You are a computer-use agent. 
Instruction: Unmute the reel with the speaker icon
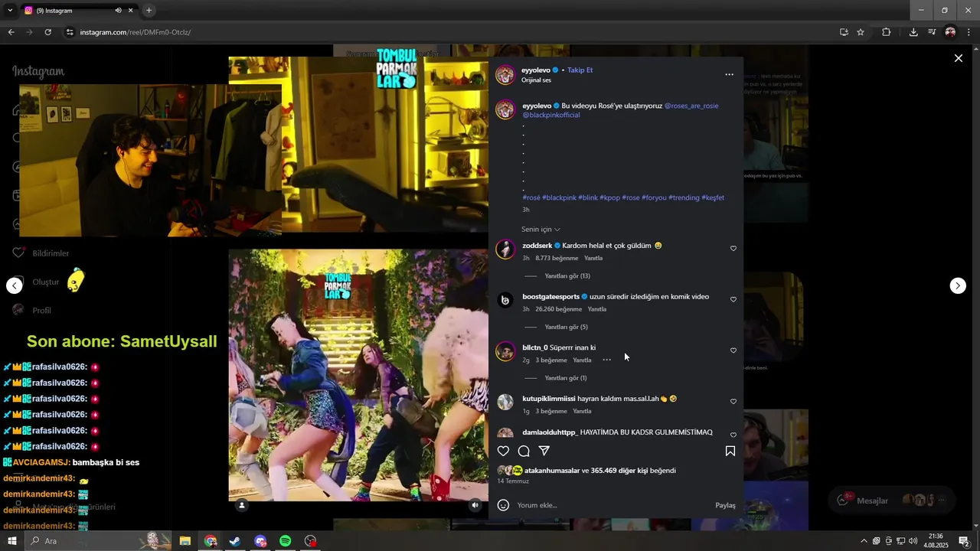[475, 505]
